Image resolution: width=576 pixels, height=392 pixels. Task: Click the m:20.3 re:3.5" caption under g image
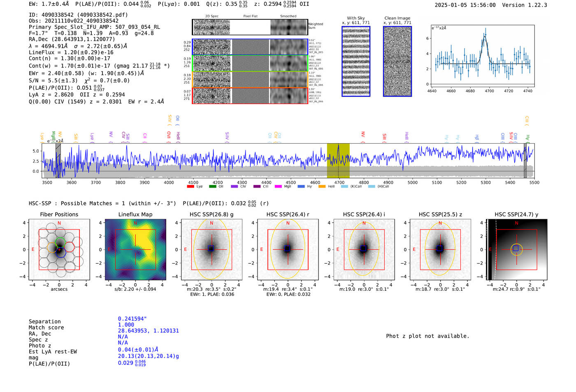[211, 289]
